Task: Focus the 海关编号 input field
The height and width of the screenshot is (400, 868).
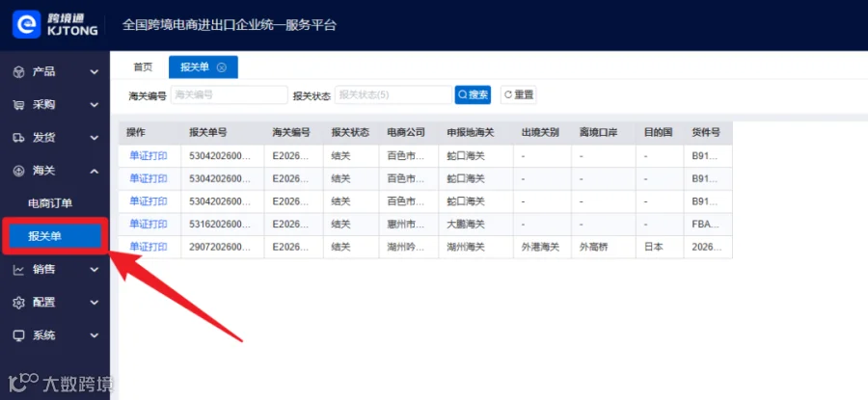Action: click(x=230, y=94)
